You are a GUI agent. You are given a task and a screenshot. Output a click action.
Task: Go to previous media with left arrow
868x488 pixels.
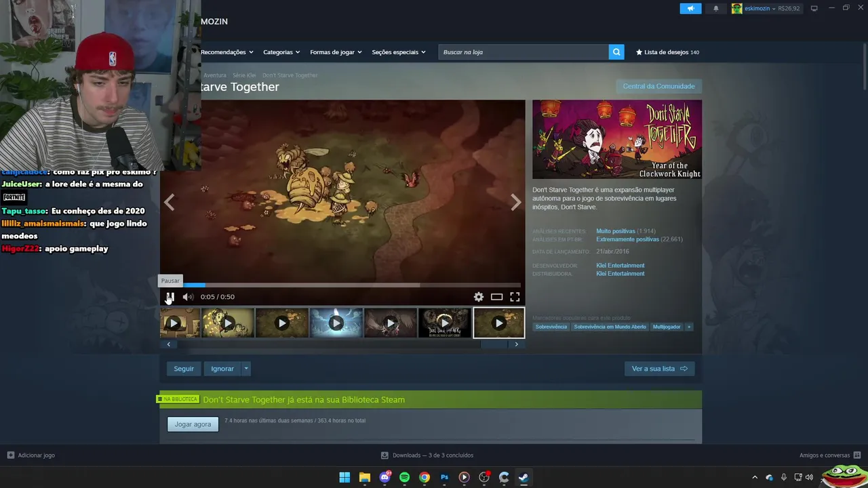point(169,202)
